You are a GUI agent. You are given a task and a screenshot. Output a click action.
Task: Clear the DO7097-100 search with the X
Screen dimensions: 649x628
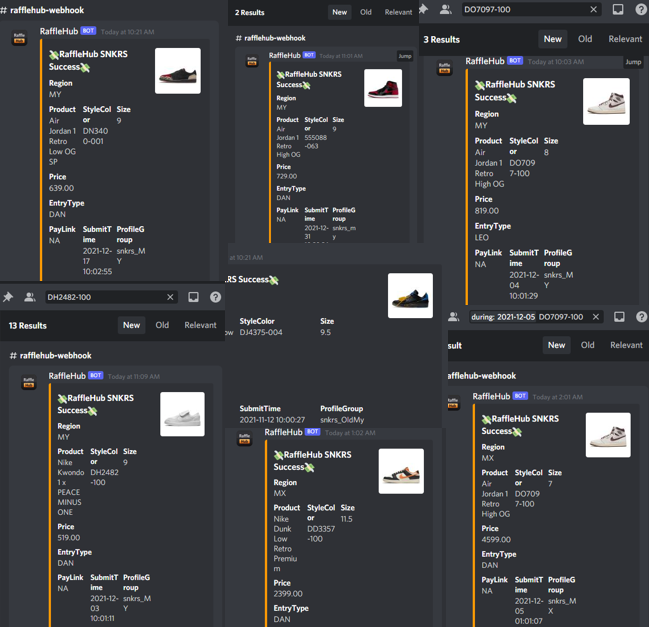click(594, 9)
